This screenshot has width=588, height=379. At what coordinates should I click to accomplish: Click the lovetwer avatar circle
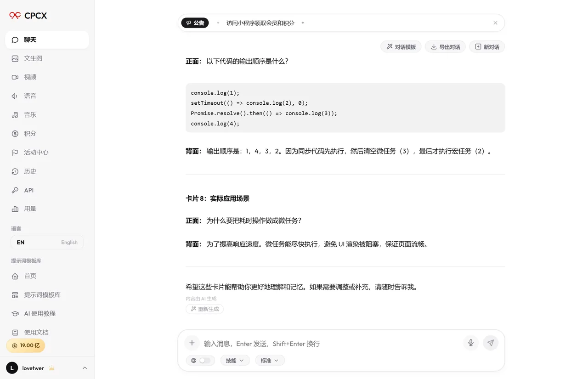[x=12, y=368]
